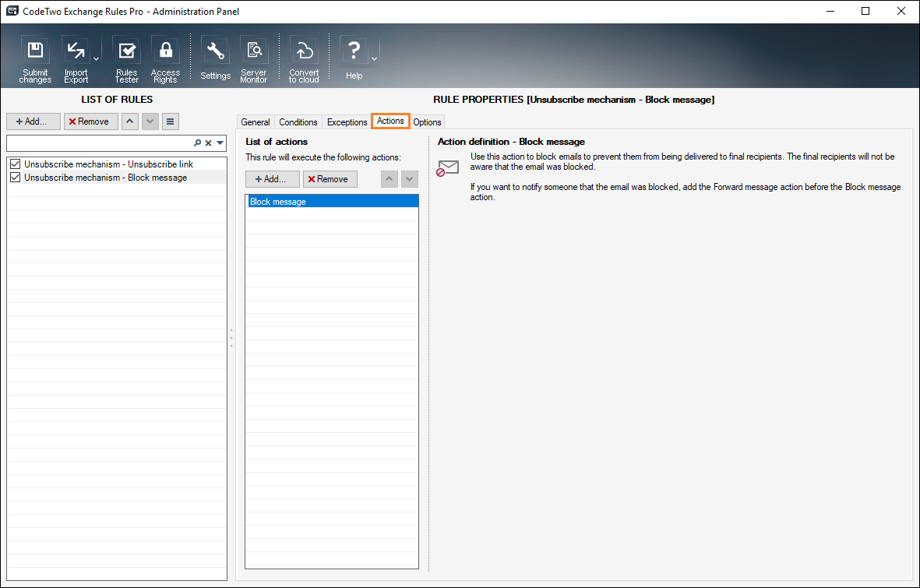Open the rules list options menu button
920x588 pixels.
click(x=170, y=121)
